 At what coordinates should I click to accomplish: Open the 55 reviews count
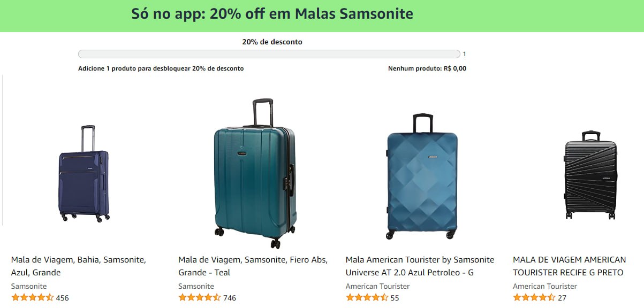click(395, 298)
